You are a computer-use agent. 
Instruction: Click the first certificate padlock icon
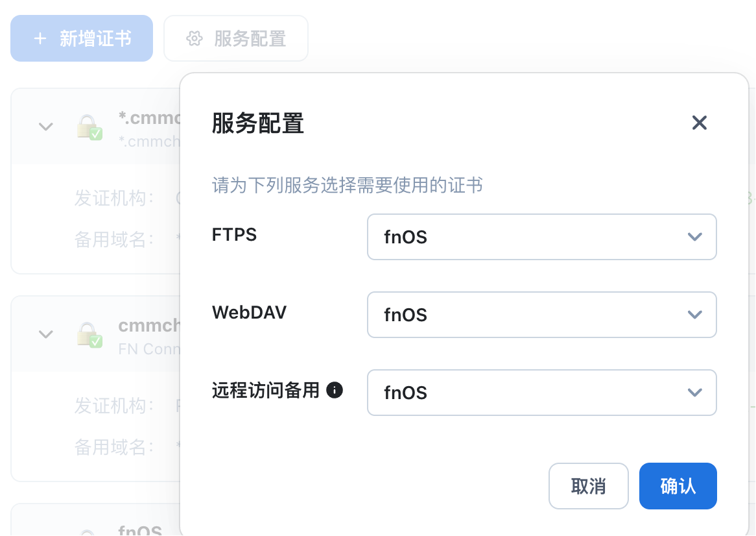(89, 127)
